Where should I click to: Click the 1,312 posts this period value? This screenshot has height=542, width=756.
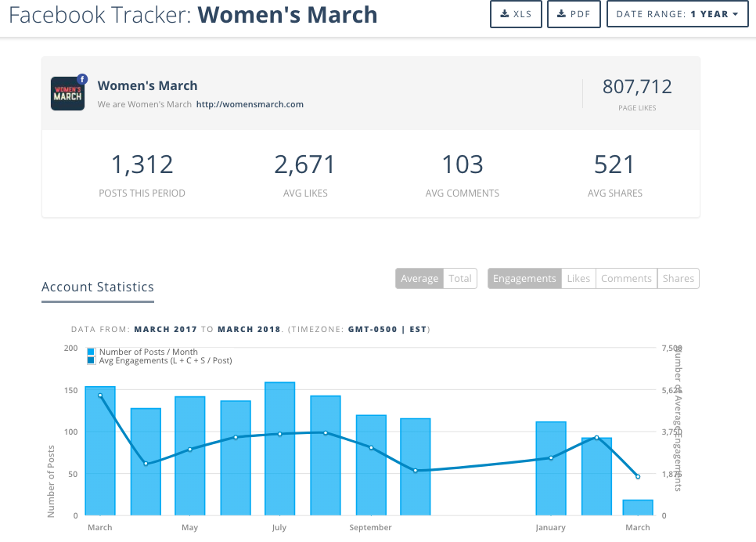(x=142, y=164)
